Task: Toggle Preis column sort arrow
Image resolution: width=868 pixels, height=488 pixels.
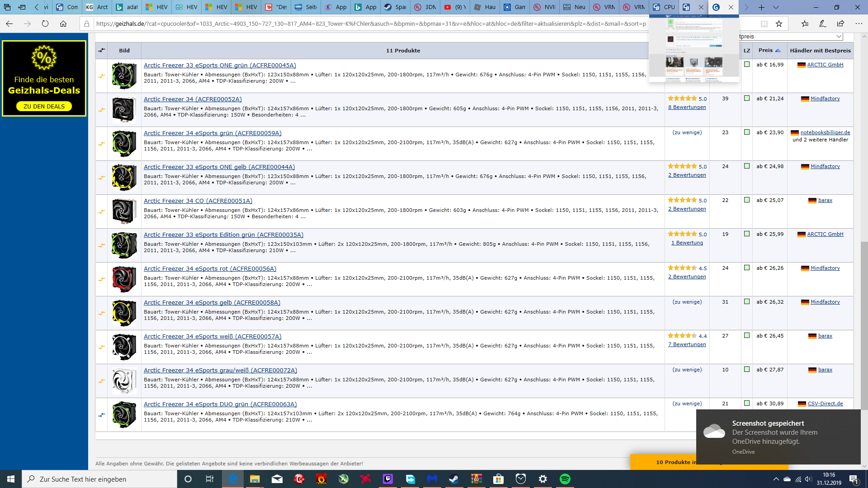Action: (778, 51)
